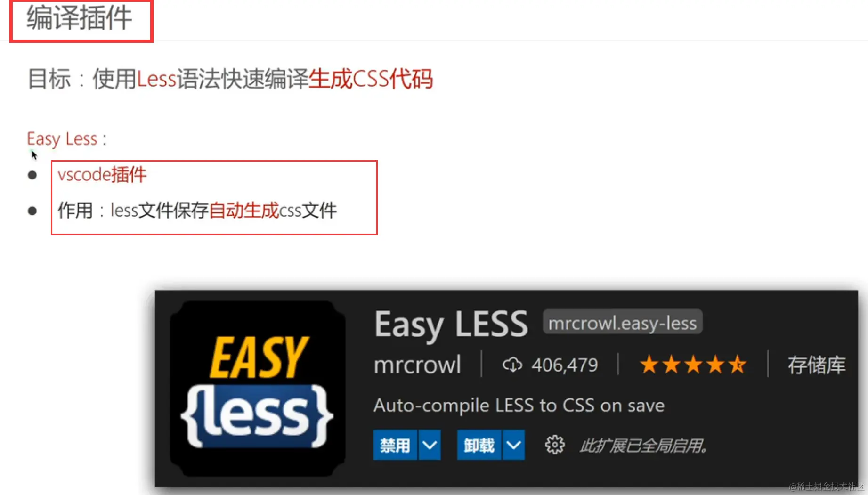The height and width of the screenshot is (495, 868).
Task: Click the fifth half-filled rating star
Action: pyautogui.click(x=738, y=365)
